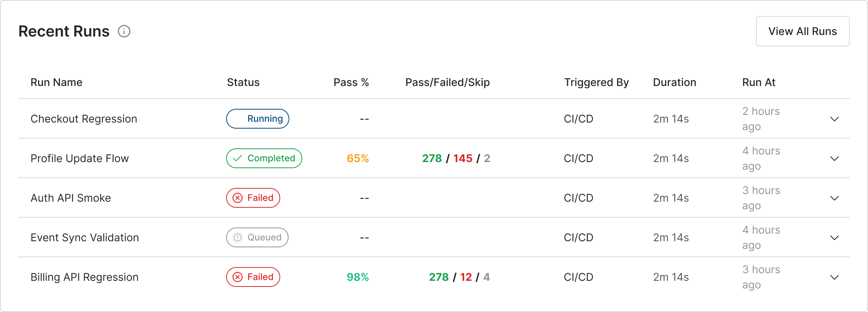
Task: Click the 65% pass percentage value
Action: point(357,158)
